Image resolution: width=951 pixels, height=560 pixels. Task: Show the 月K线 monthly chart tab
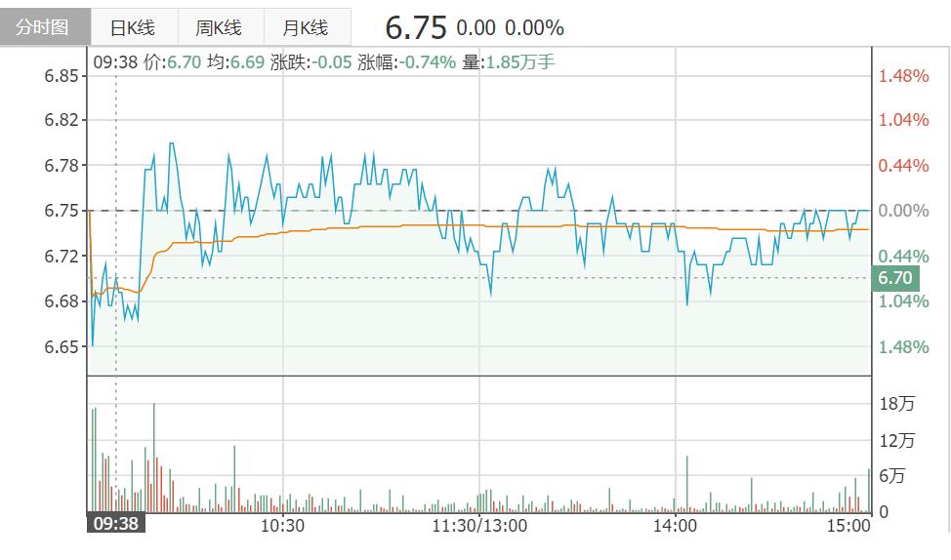click(x=305, y=27)
